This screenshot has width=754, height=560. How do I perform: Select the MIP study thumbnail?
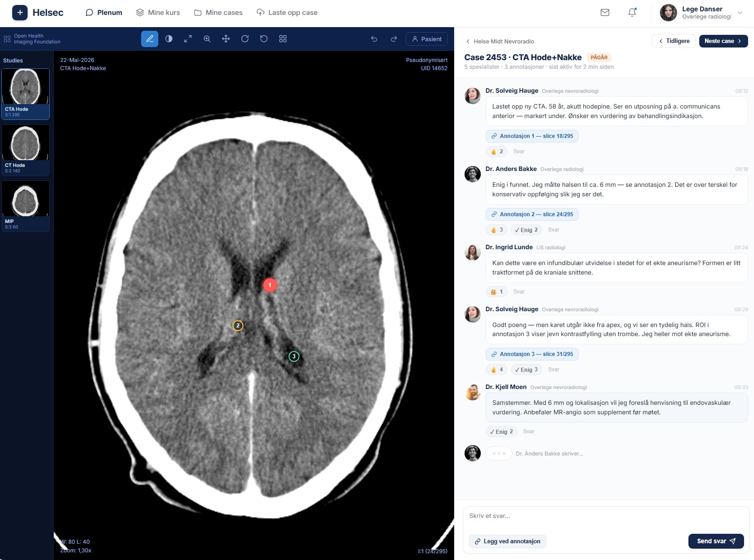point(25,206)
